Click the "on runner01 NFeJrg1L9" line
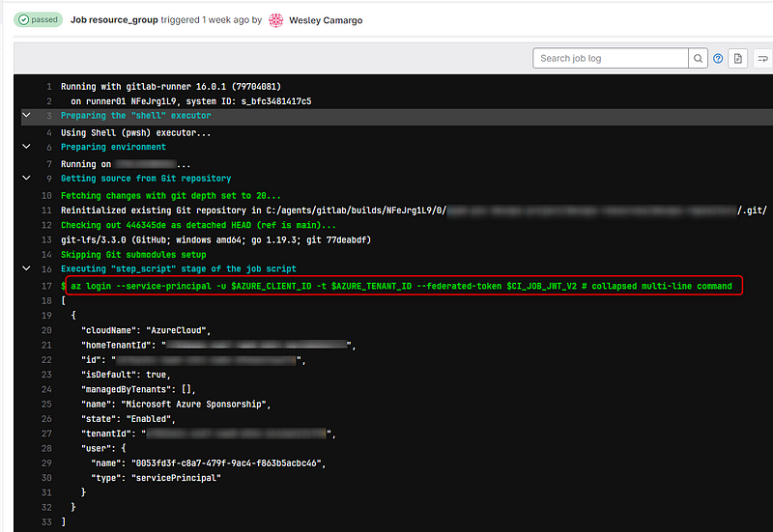This screenshot has width=773, height=532. click(x=190, y=101)
